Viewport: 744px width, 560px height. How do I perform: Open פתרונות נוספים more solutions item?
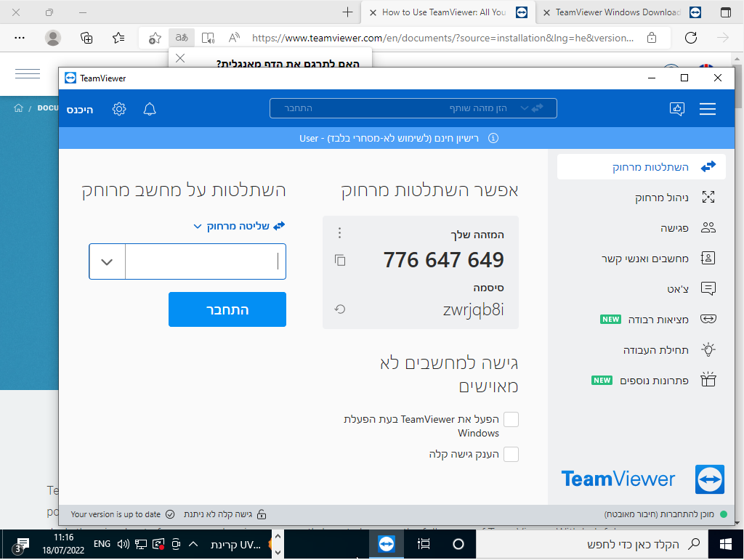click(642, 381)
